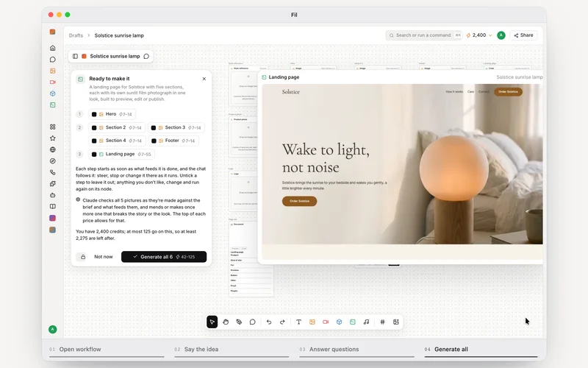The height and width of the screenshot is (368, 588).
Task: Open Home in the left sidebar
Action: [x=52, y=48]
